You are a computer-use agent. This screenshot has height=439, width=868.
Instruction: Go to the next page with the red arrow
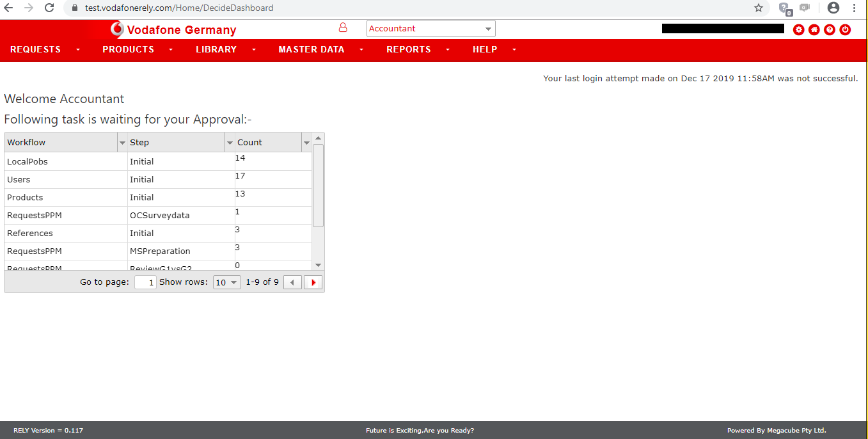[x=313, y=282]
